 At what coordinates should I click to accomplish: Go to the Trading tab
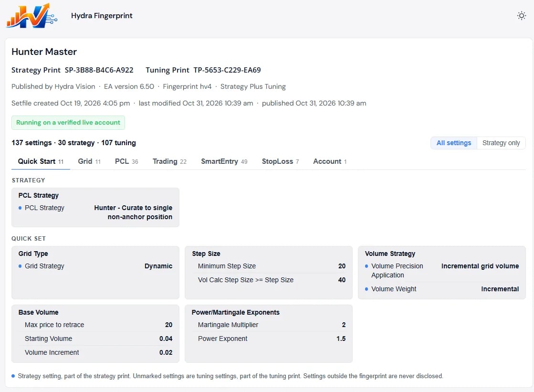click(x=169, y=161)
